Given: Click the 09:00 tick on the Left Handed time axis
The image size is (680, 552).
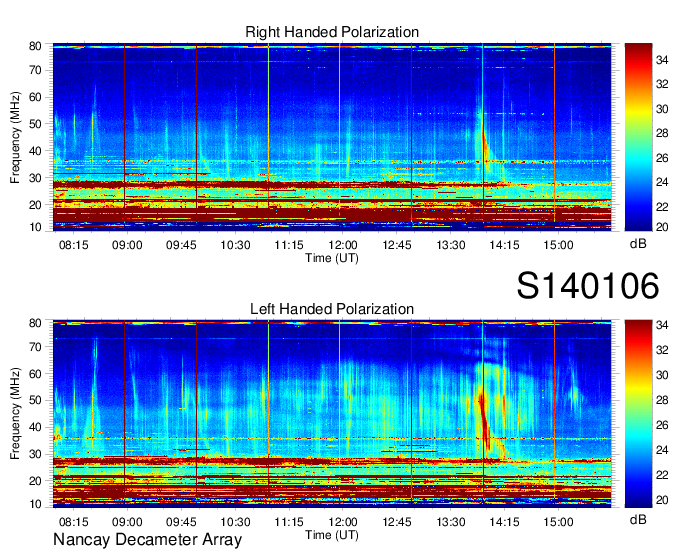Looking at the screenshot, I should click(x=127, y=522).
